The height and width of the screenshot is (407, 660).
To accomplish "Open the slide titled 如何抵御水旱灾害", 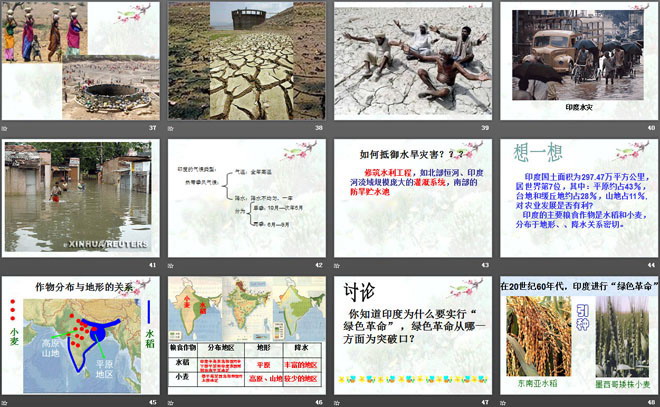I will click(x=411, y=198).
